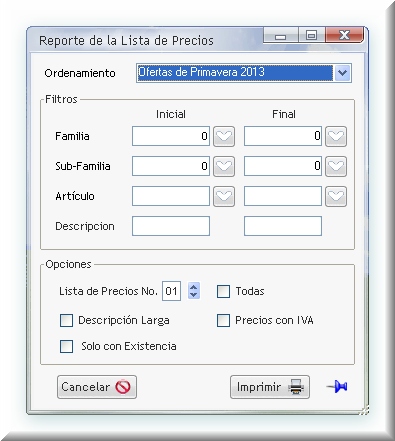395x441 pixels.
Task: Open the Artículo Inicial lookup button
Action: (224, 196)
